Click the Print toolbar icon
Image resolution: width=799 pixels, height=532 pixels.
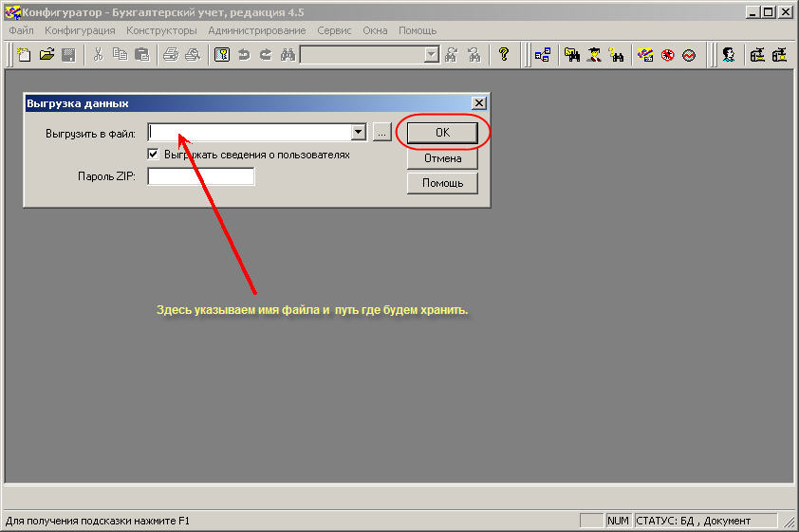(171, 54)
